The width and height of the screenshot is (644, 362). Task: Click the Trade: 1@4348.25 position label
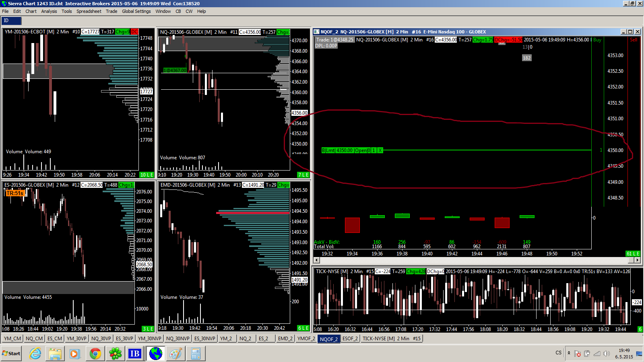click(334, 40)
